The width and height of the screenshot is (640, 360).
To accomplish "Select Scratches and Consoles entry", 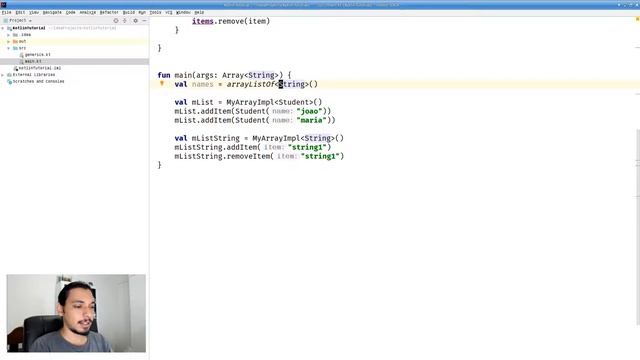I will point(38,82).
